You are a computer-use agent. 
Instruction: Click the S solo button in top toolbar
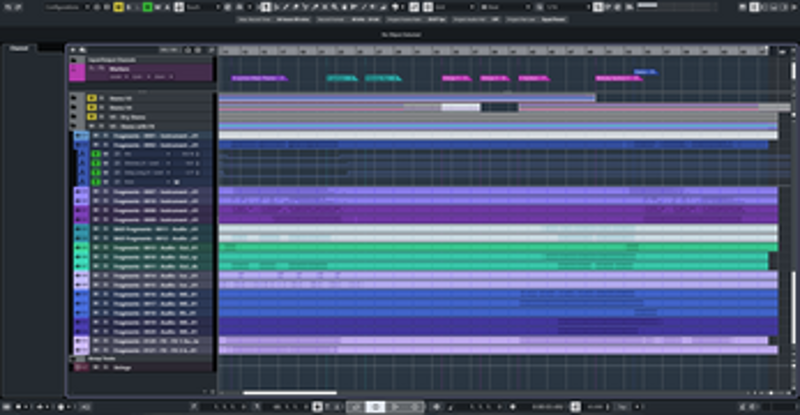pyautogui.click(x=130, y=7)
